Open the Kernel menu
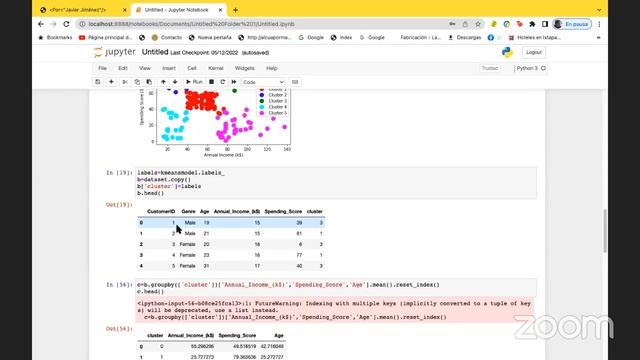Screen dimensions: 640x360 [216, 68]
